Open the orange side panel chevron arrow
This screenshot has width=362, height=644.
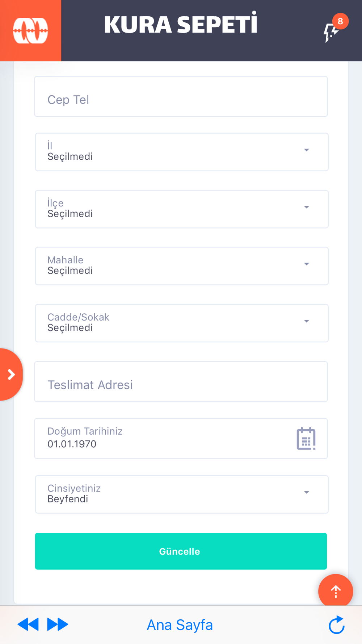(10, 375)
